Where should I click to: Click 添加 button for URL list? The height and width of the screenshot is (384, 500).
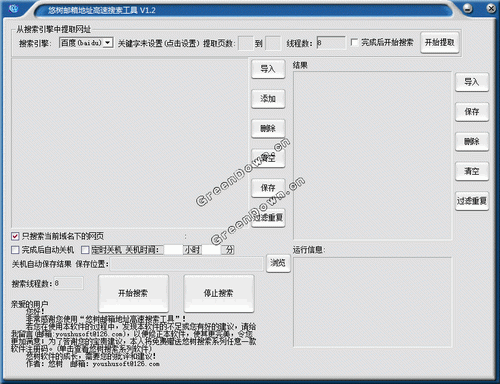point(268,99)
